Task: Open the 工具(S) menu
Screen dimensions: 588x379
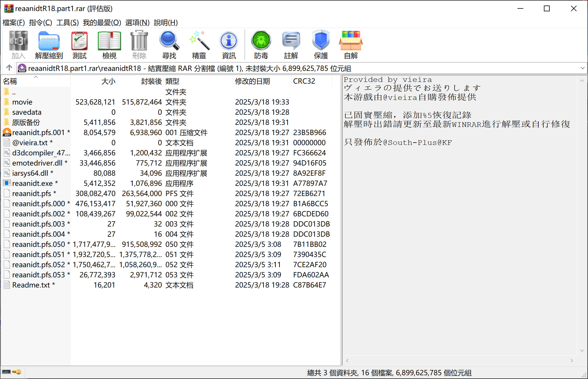Action: 67,22
